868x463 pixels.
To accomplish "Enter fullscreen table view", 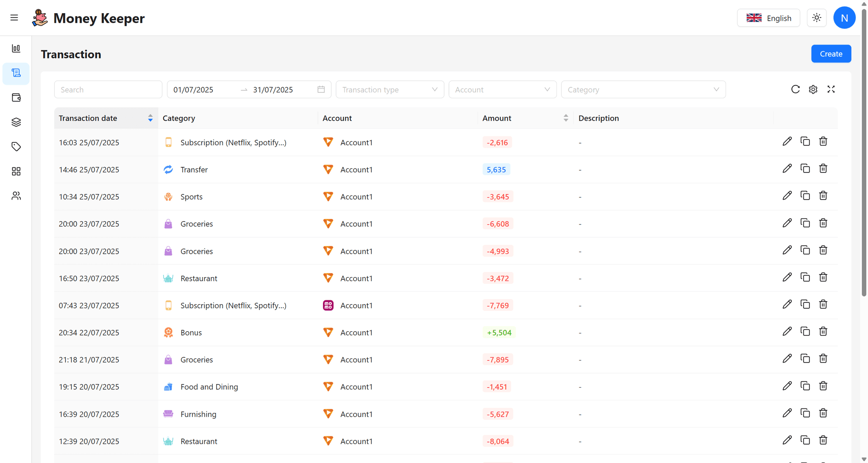I will point(831,89).
